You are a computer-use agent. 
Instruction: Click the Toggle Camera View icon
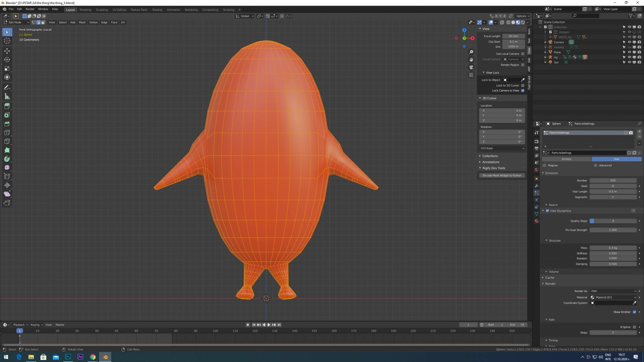pos(471,67)
